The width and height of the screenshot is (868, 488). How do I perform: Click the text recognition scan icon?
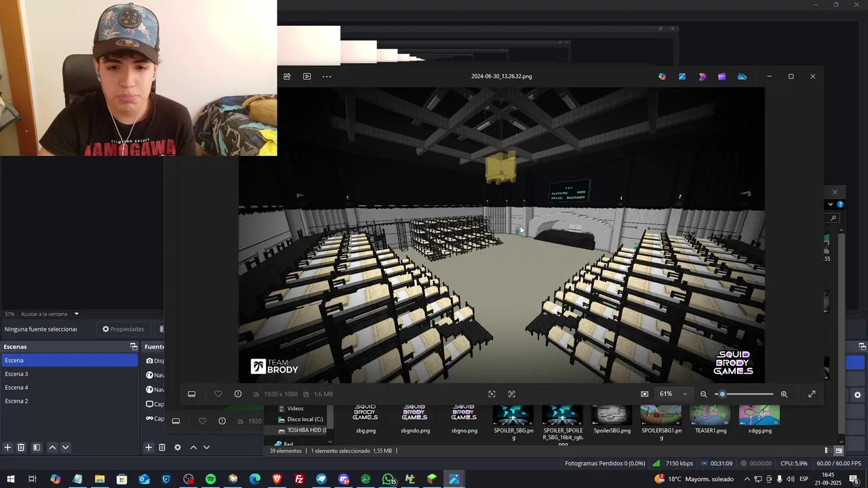pos(512,394)
